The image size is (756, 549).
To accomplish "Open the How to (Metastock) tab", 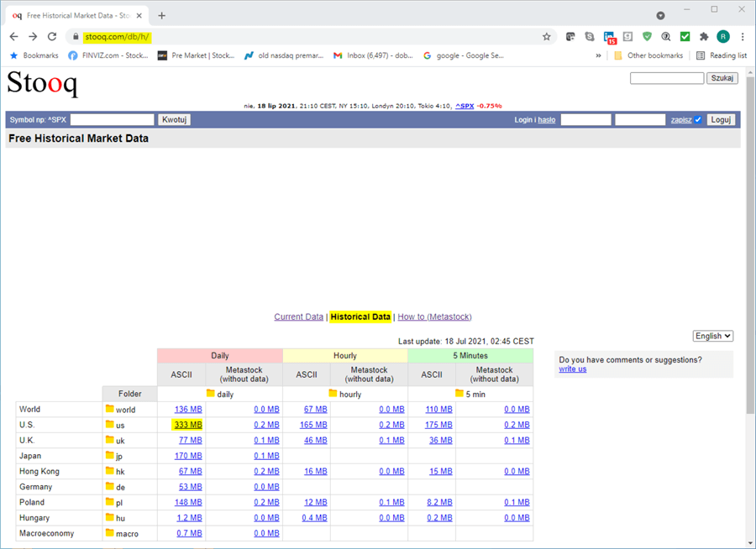I will [434, 316].
